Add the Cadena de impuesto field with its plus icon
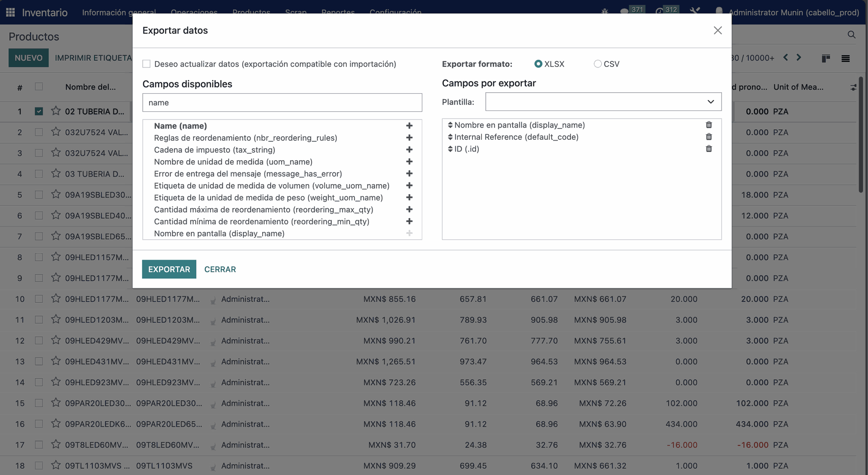This screenshot has height=475, width=868. 409,150
